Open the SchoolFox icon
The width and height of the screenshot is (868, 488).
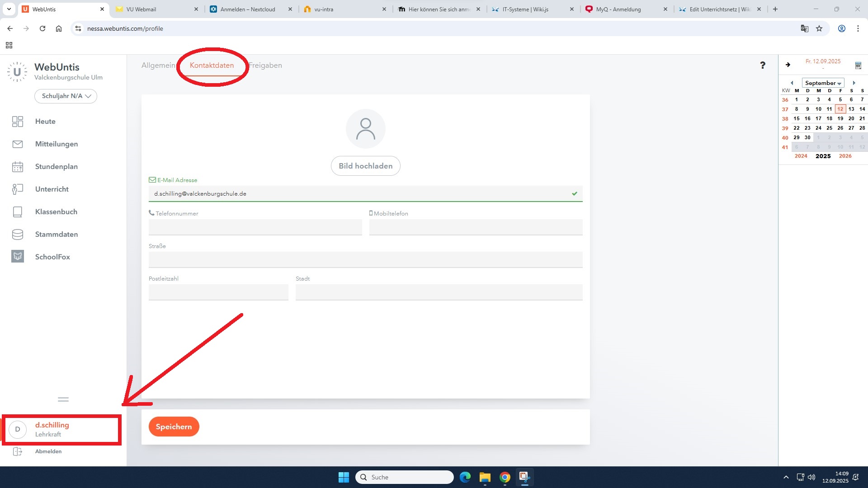(18, 257)
